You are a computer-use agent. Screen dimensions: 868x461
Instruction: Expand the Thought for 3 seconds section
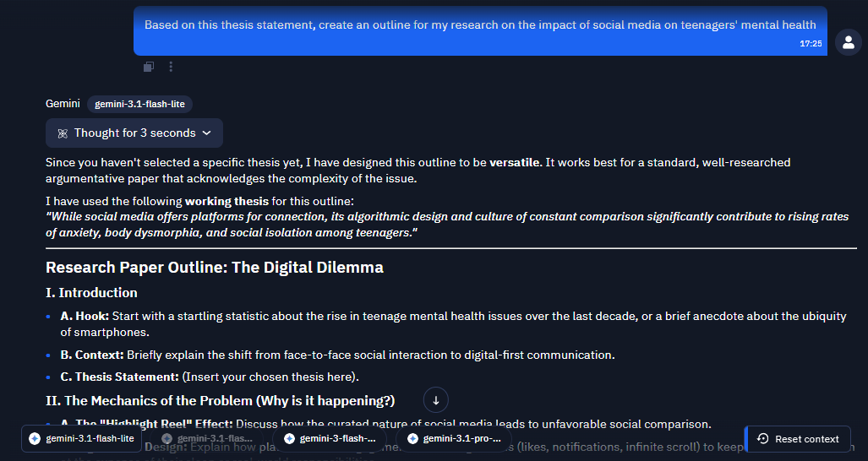[134, 133]
